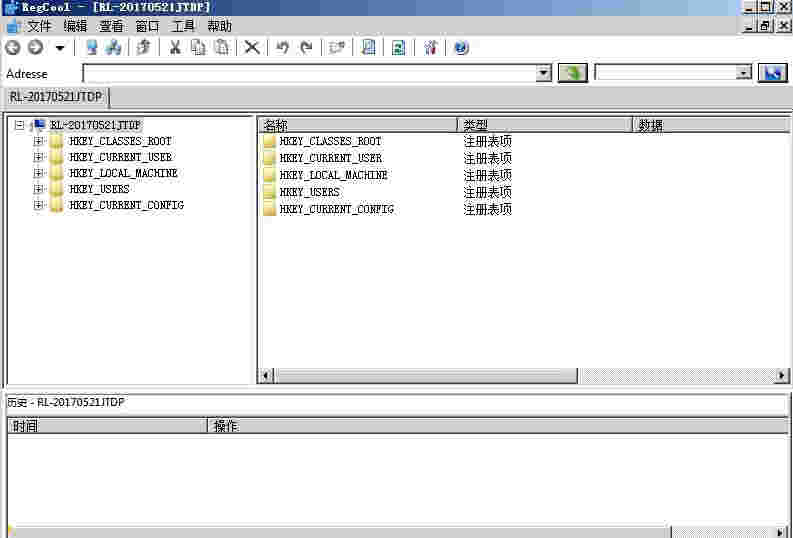Open the 文件 menu

39,26
